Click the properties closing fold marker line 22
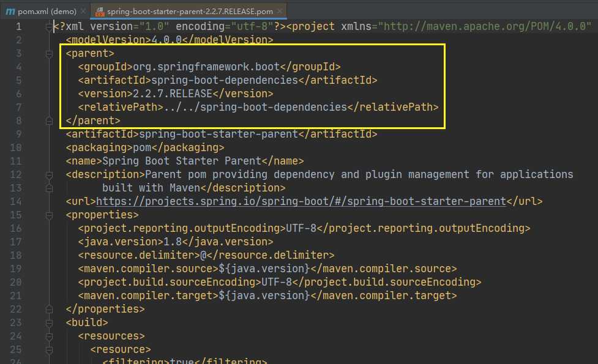598x364 pixels. click(49, 309)
